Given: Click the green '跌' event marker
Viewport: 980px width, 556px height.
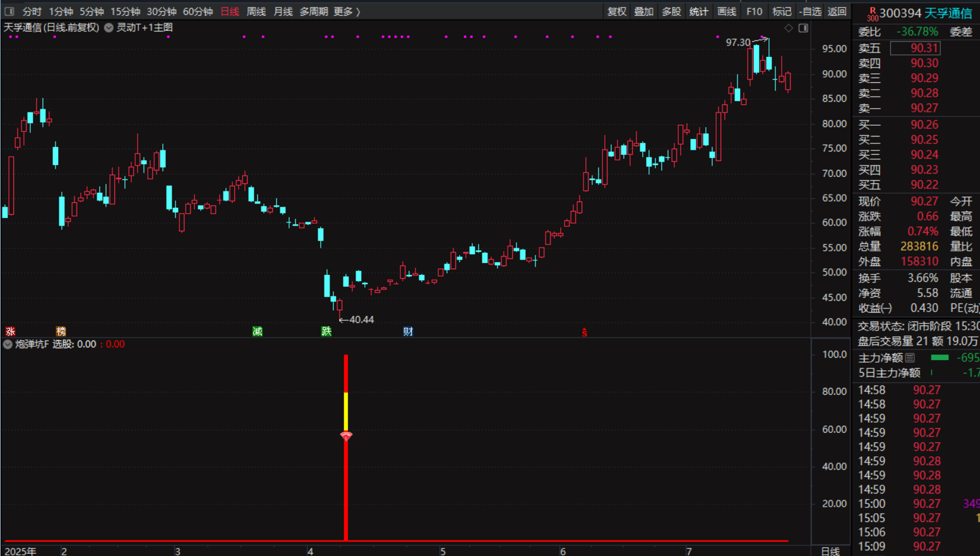Looking at the screenshot, I should pyautogui.click(x=326, y=331).
